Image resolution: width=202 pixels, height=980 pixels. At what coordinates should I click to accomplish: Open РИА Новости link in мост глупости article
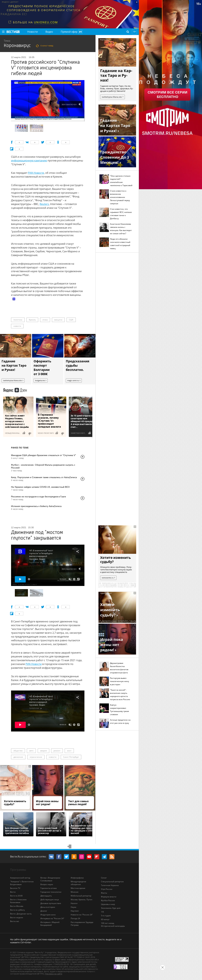coord(33,664)
